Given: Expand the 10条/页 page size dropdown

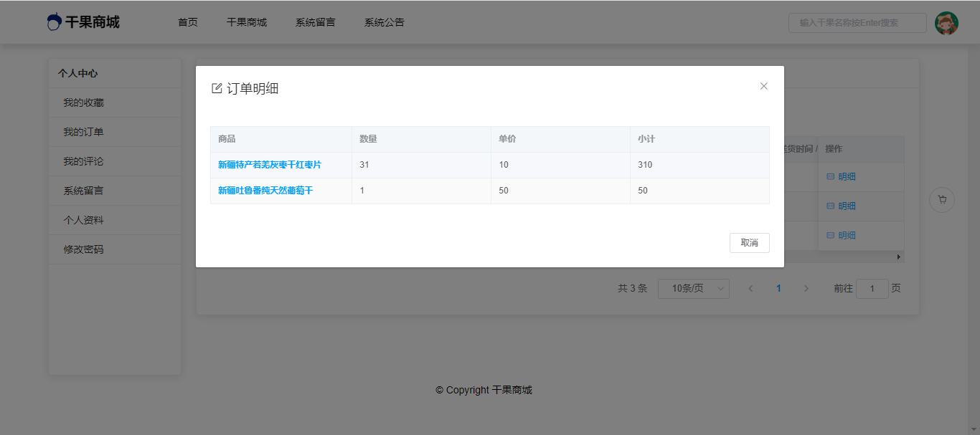Looking at the screenshot, I should tap(693, 289).
